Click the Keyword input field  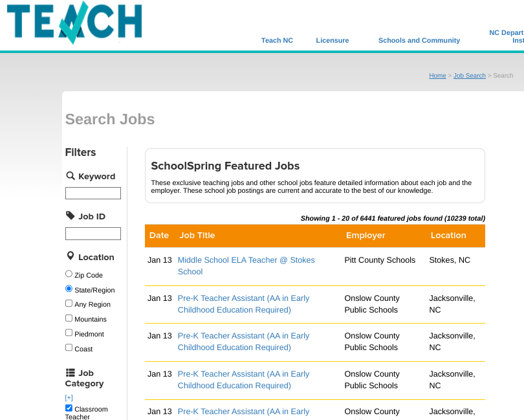coord(93,193)
